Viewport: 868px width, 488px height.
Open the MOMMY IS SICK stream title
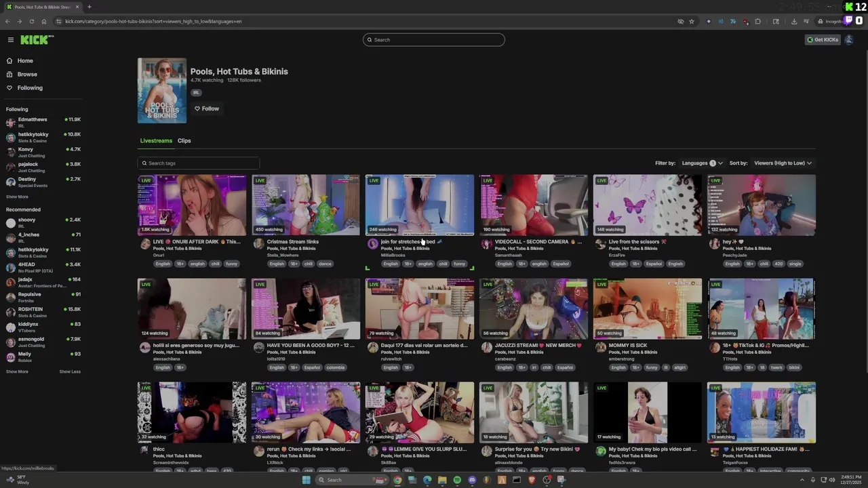(628, 346)
